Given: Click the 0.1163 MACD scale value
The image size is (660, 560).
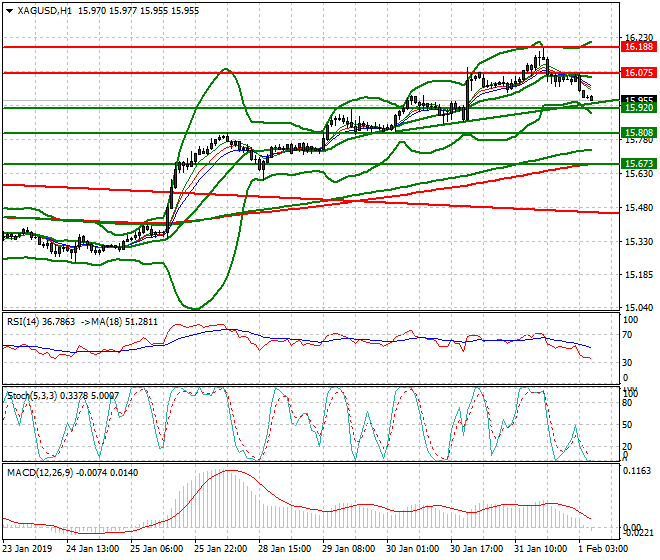Looking at the screenshot, I should [636, 471].
